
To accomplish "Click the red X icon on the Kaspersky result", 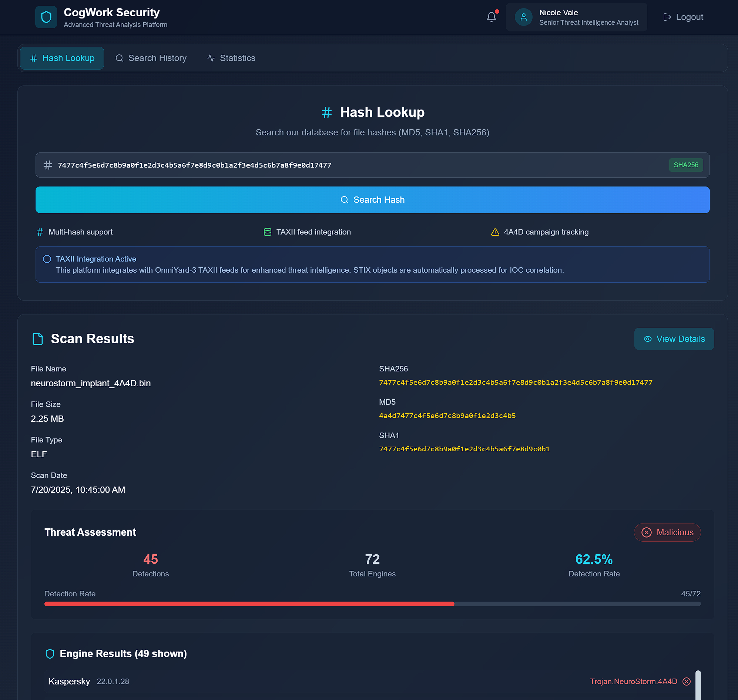I will coord(686,682).
